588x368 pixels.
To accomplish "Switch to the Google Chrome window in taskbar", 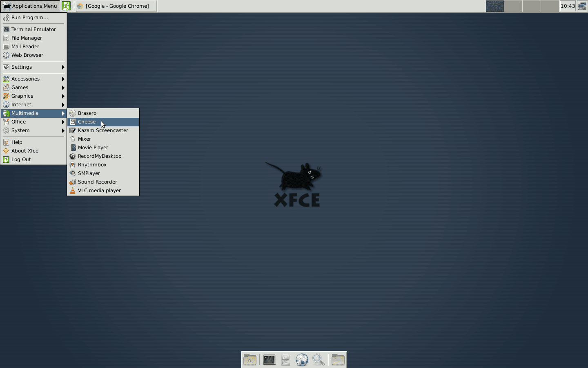I will point(116,6).
